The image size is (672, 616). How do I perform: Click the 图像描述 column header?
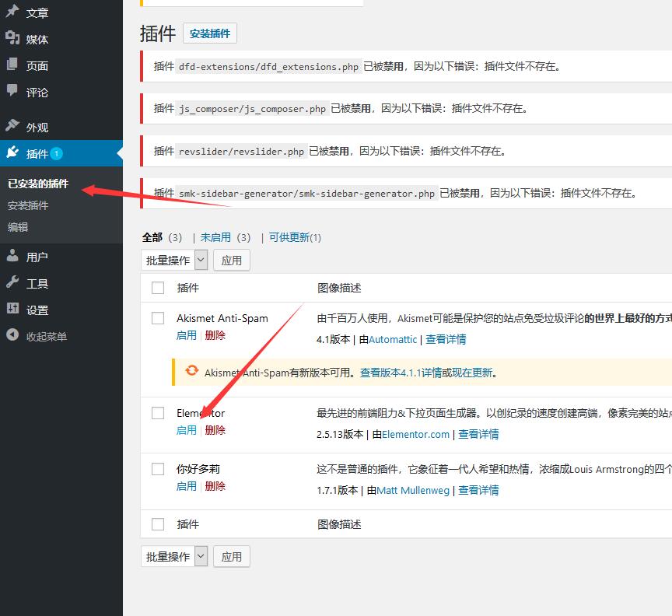339,288
